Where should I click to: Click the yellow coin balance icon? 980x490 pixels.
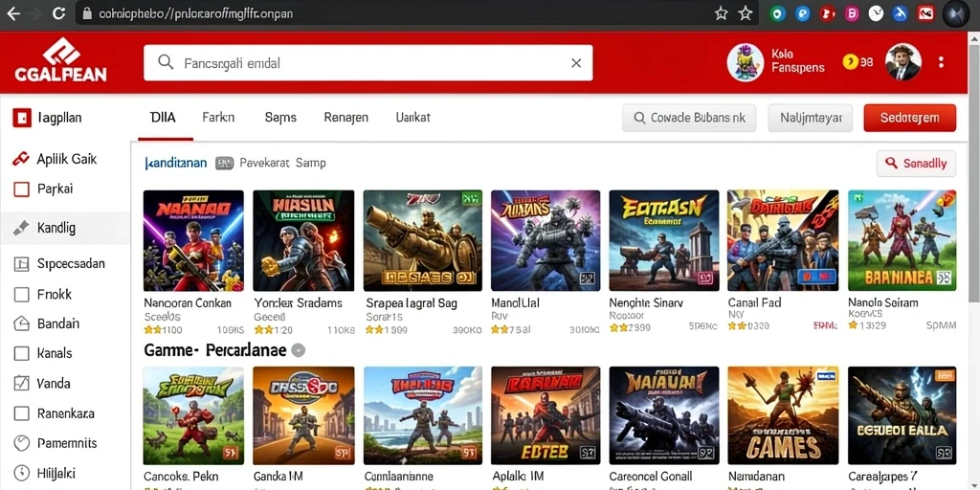pos(850,61)
